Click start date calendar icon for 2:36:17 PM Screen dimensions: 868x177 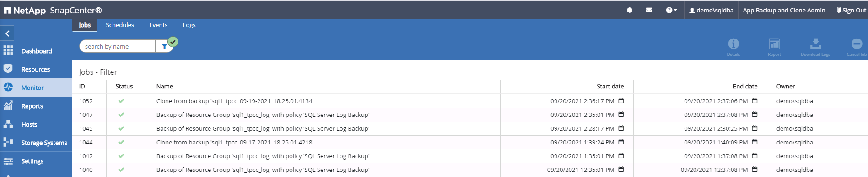[621, 100]
